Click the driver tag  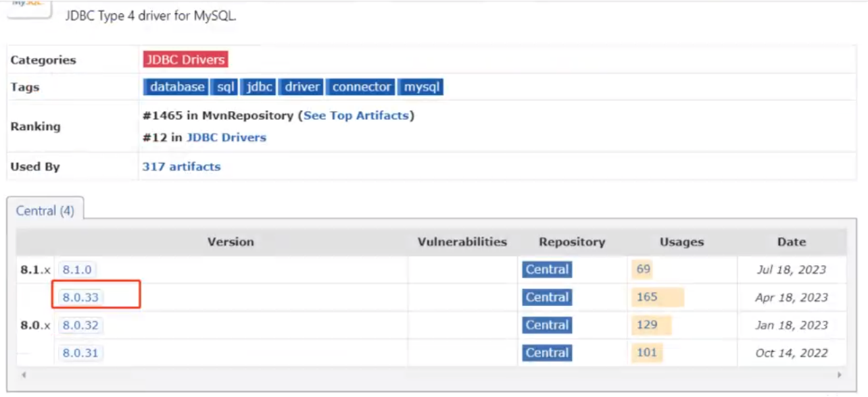[302, 87]
